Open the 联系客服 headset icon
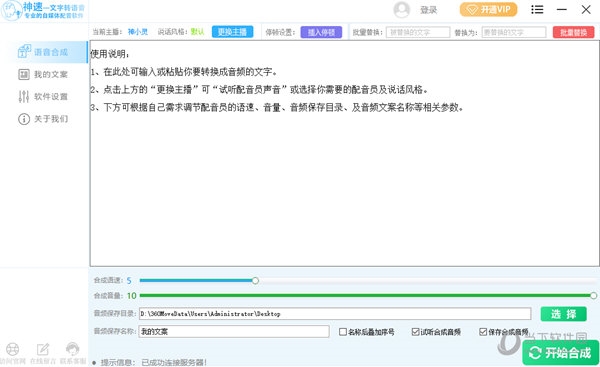The height and width of the screenshot is (367, 600). click(72, 349)
